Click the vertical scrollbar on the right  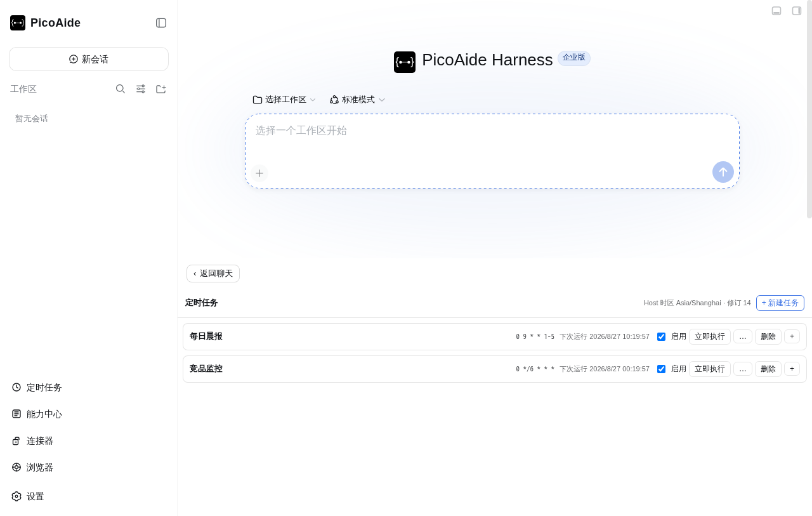pos(809,109)
